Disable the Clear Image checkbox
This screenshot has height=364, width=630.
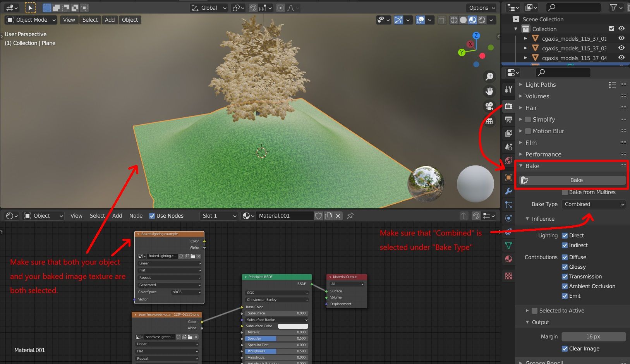point(565,349)
